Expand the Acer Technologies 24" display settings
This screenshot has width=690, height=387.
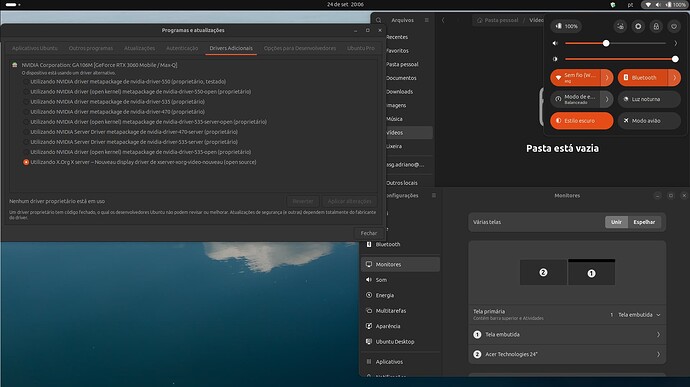(567, 354)
